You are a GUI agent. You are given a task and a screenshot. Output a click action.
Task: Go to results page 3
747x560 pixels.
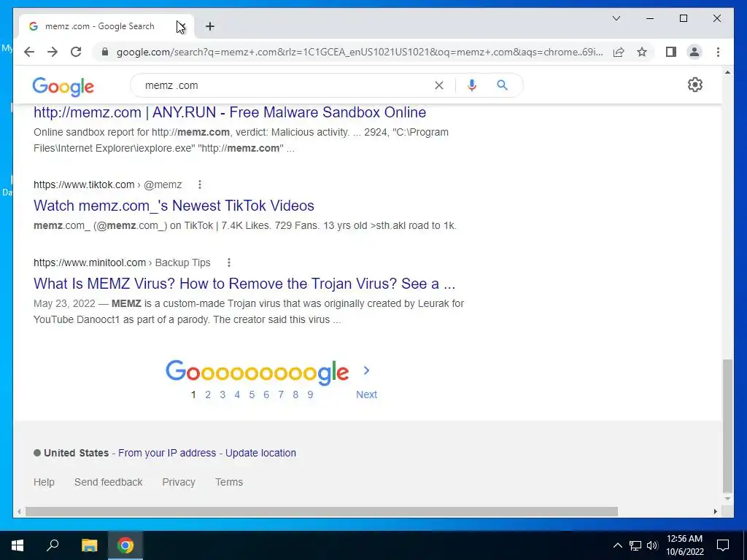222,394
